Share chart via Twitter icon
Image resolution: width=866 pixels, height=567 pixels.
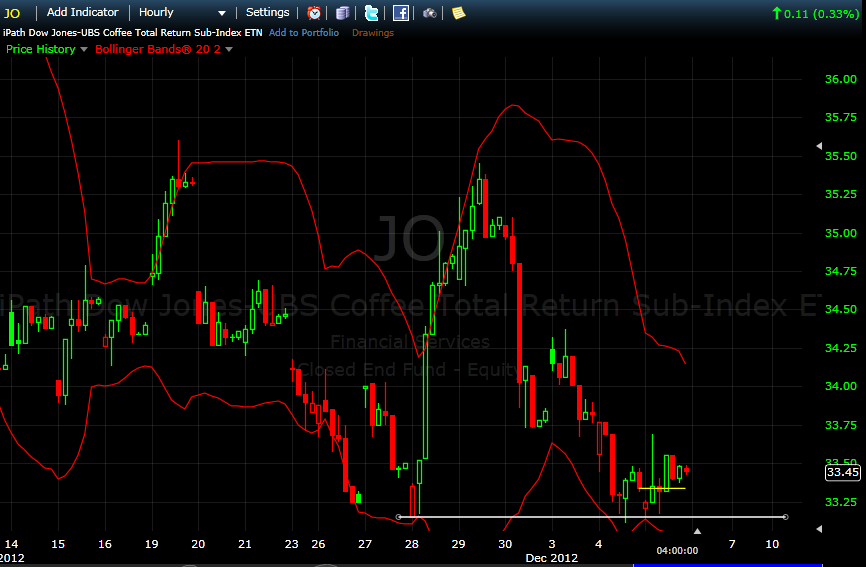pyautogui.click(x=371, y=13)
